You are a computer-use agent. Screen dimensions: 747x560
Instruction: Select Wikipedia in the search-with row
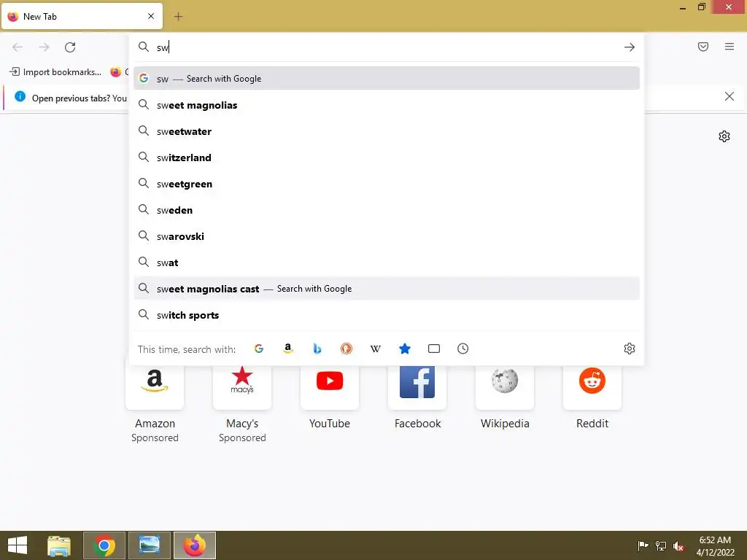(x=376, y=349)
